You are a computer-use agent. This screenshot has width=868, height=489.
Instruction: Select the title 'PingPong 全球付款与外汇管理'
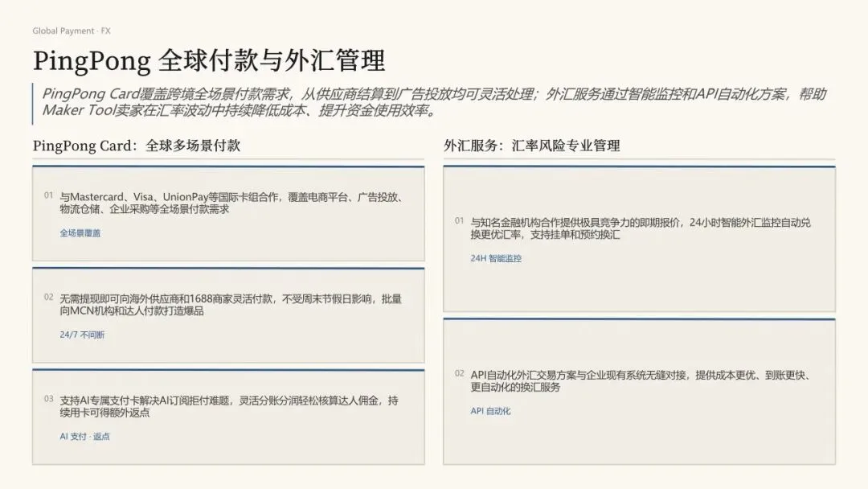coord(209,60)
